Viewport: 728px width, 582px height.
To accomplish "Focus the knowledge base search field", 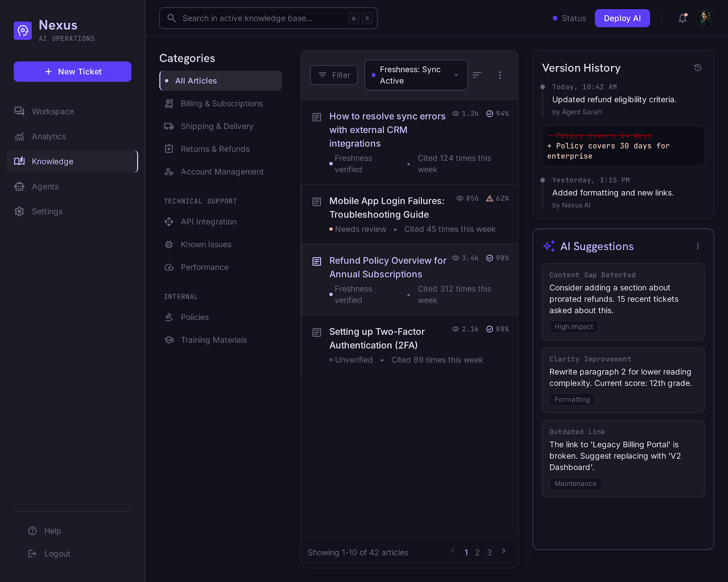I will coord(268,18).
